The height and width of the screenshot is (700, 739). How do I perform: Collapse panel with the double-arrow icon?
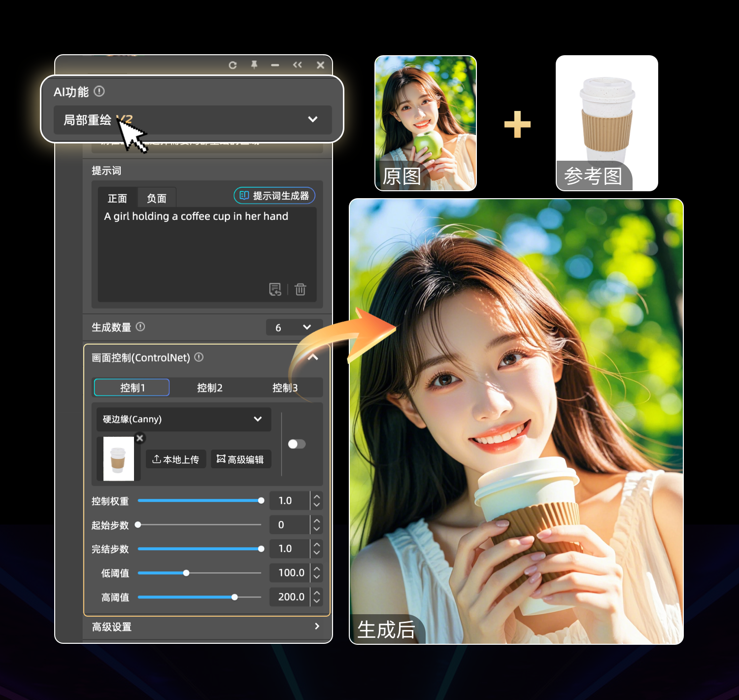coord(297,65)
